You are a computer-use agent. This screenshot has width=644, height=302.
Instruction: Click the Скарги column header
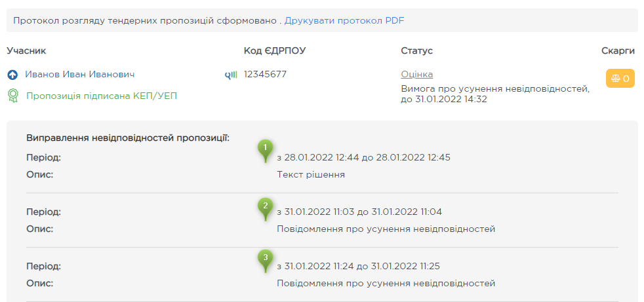618,51
